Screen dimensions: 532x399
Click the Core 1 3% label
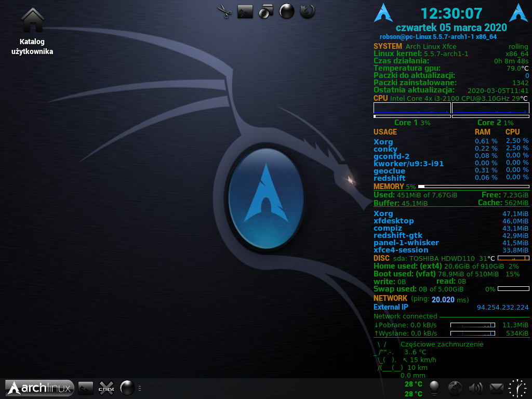click(x=412, y=123)
